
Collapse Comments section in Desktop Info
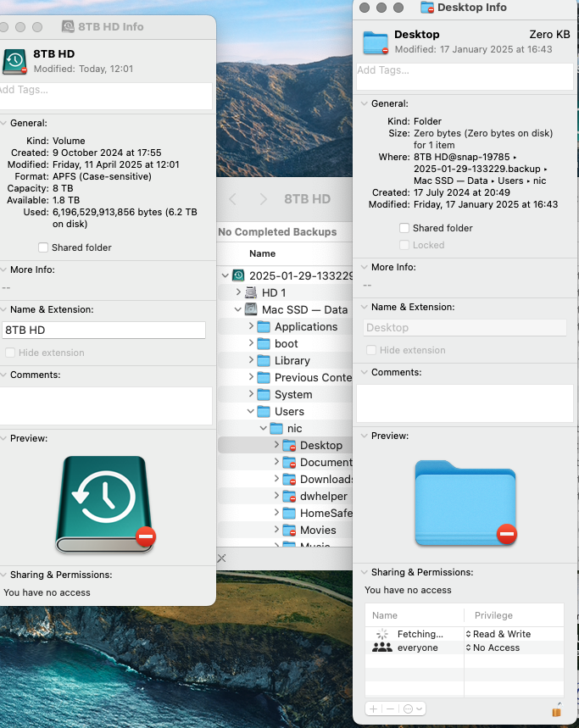[365, 372]
